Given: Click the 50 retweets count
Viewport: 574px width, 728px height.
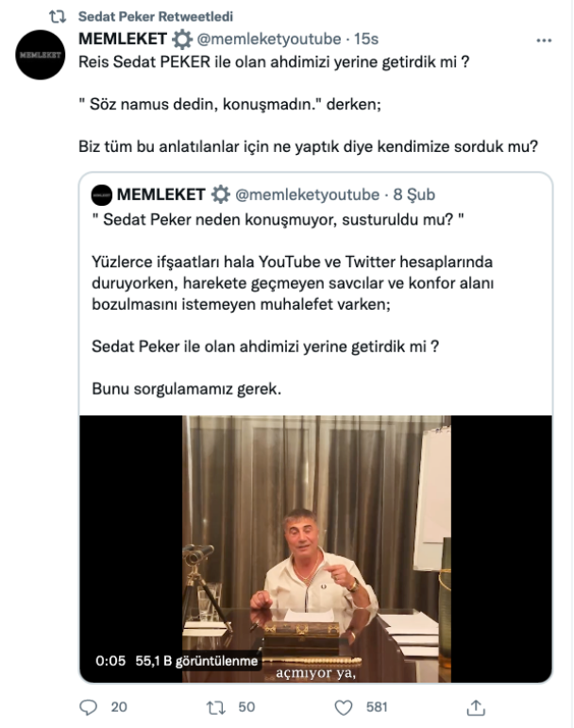Looking at the screenshot, I should click(247, 706).
